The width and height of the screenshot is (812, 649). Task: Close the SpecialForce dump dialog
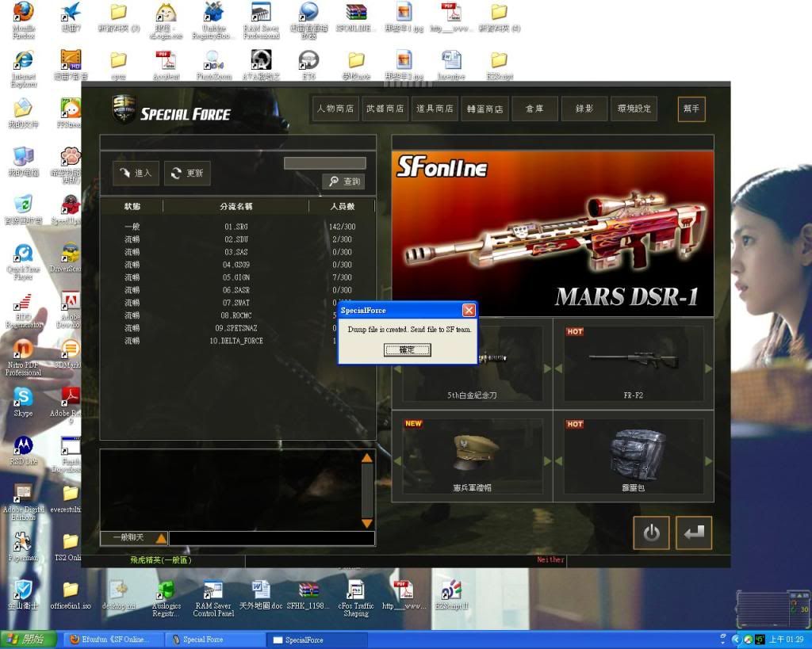click(469, 310)
